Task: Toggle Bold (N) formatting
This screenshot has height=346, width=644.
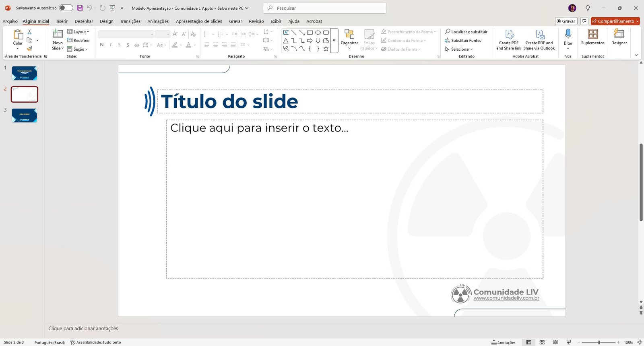Action: pos(102,45)
